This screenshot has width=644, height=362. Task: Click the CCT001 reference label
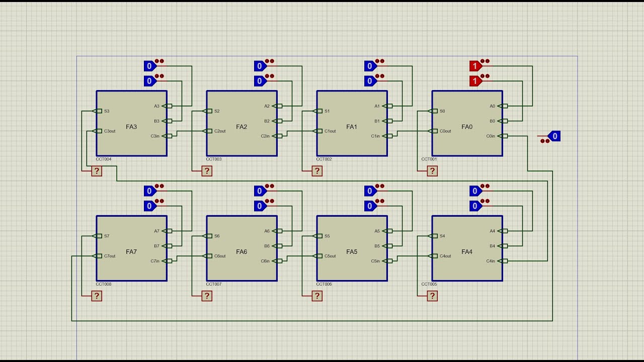tap(429, 159)
